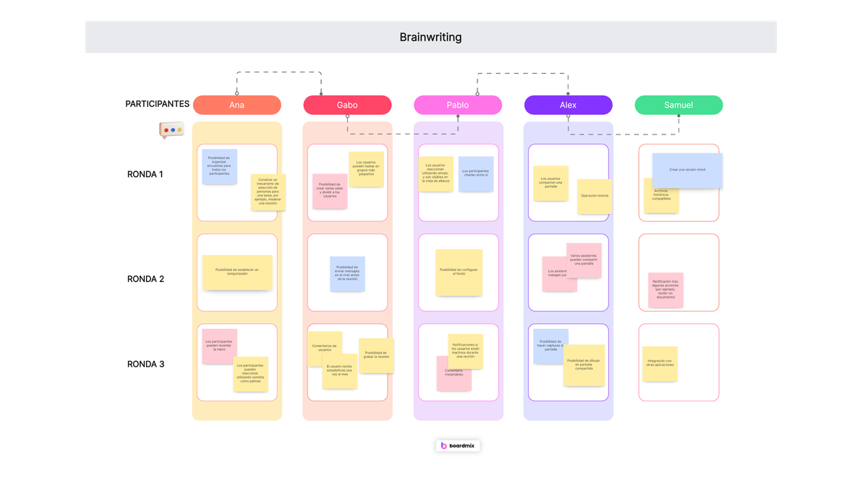Screen dimensions: 868x488
Task: Select blue note 'Crear una versión móvil'
Action: click(687, 171)
